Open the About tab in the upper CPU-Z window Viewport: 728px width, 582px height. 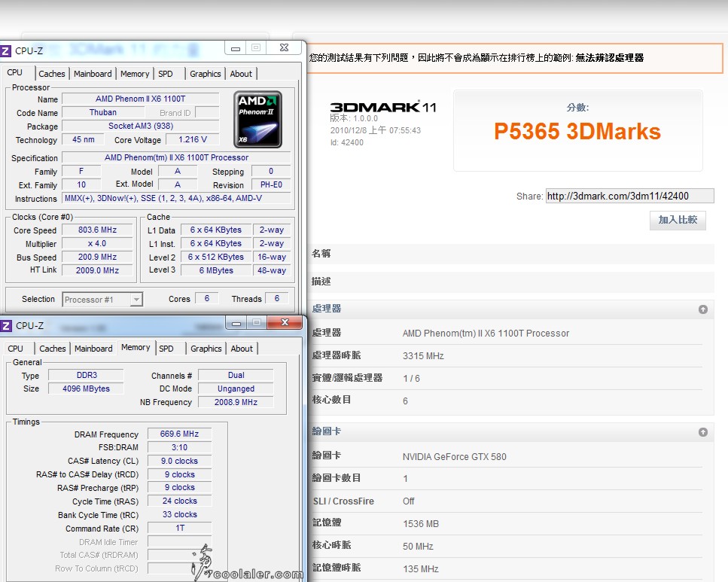(241, 74)
